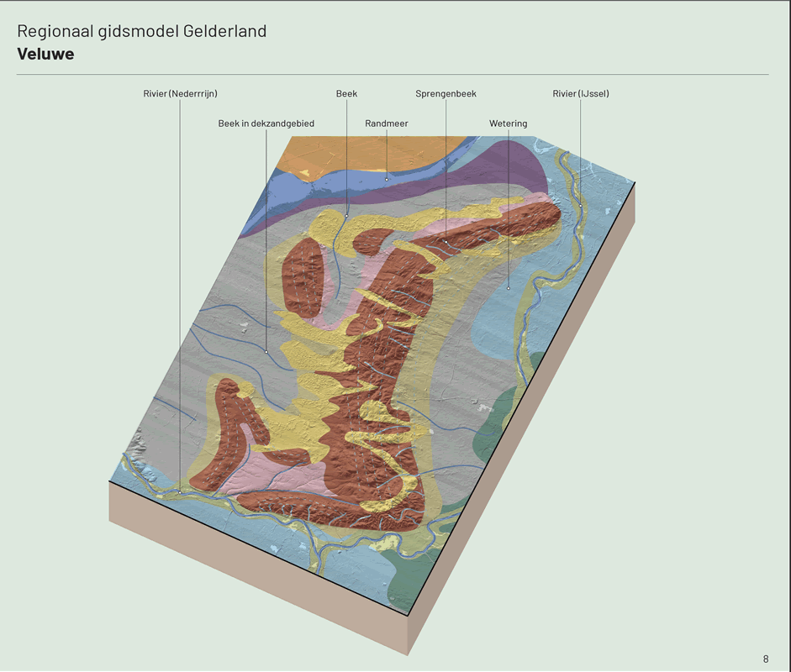
Task: Click the marker dot ending the Randmeer line
Action: pos(387,179)
